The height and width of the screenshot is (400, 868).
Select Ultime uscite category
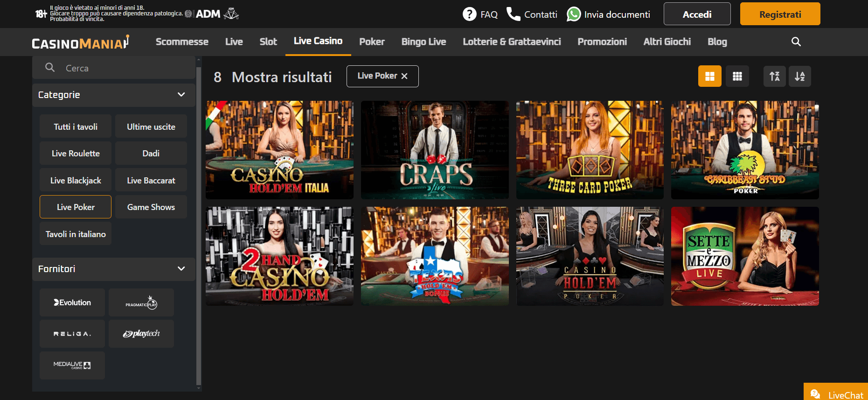tap(151, 126)
